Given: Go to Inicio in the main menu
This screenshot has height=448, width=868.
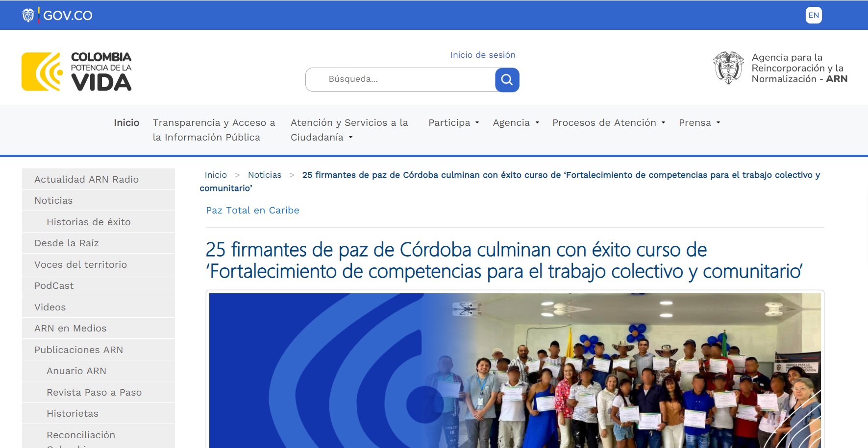Looking at the screenshot, I should (126, 122).
